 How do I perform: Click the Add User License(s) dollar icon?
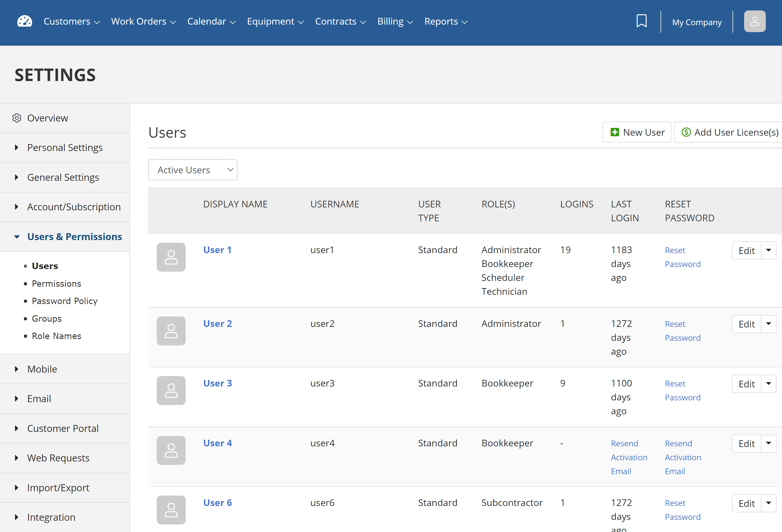[686, 132]
